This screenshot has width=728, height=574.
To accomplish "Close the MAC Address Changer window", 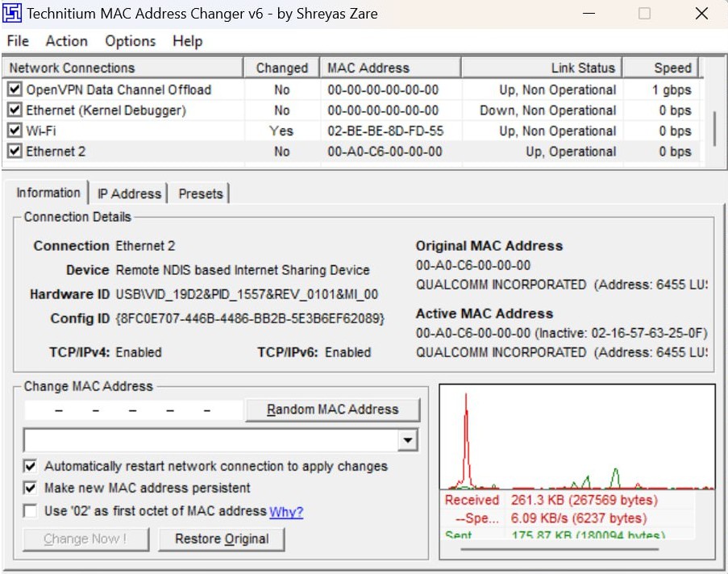I will point(701,14).
